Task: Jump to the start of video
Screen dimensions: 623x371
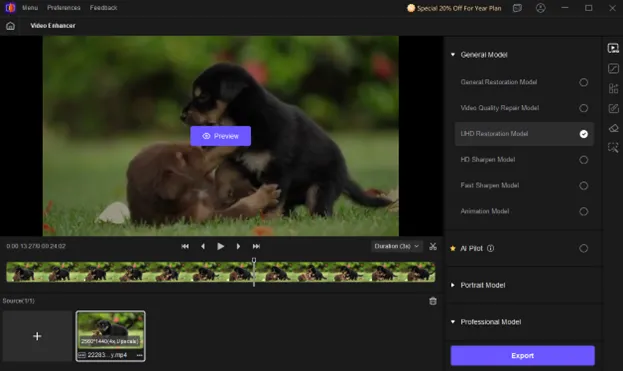Action: click(x=185, y=246)
